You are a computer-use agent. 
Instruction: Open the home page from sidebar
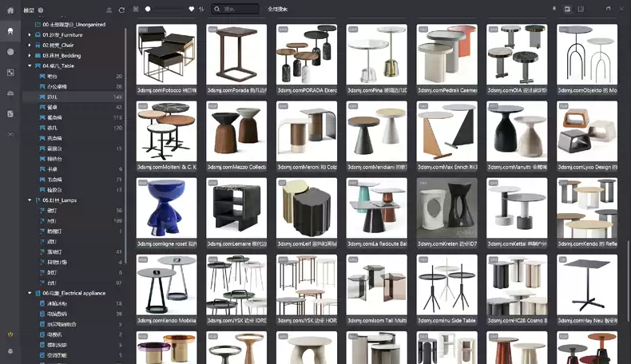[x=10, y=10]
